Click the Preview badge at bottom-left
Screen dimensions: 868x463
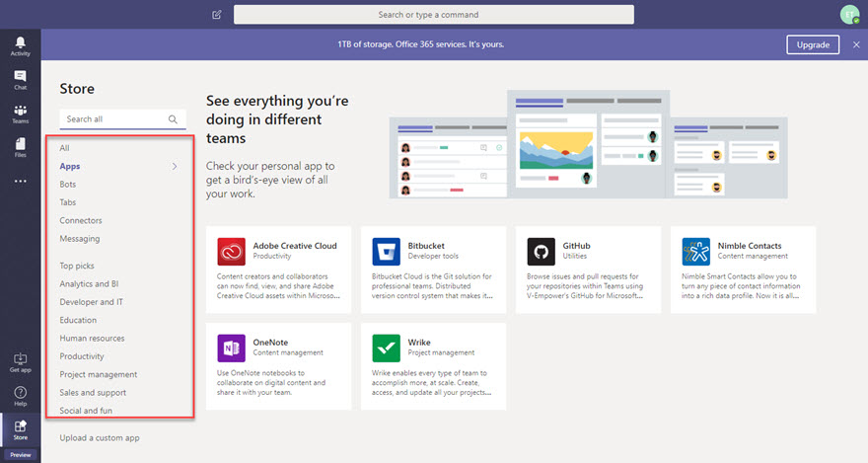(x=20, y=455)
